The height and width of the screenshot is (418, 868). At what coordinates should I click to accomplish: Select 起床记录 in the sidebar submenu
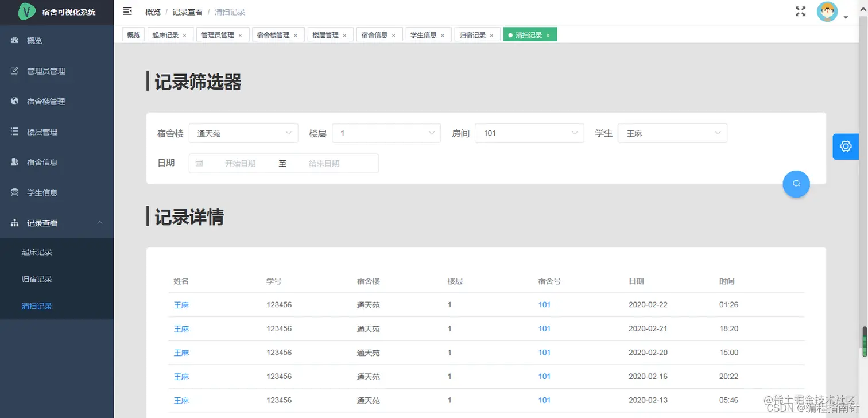[37, 252]
